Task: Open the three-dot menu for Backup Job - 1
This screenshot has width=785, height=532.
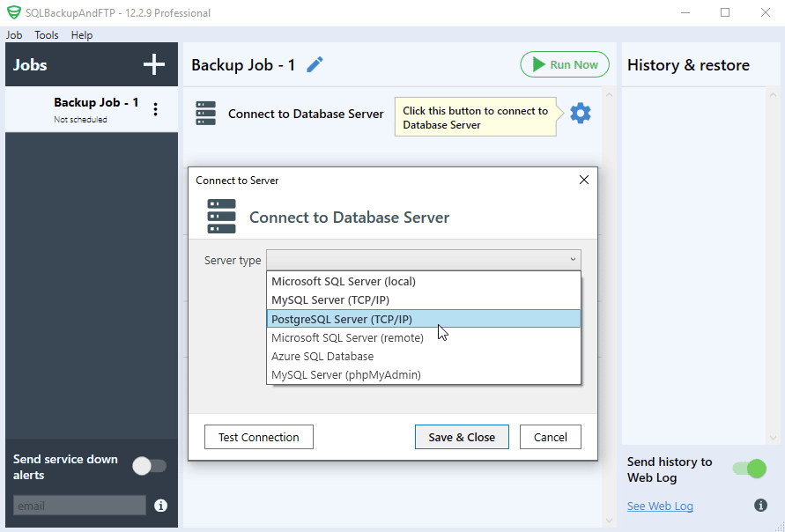Action: point(156,107)
